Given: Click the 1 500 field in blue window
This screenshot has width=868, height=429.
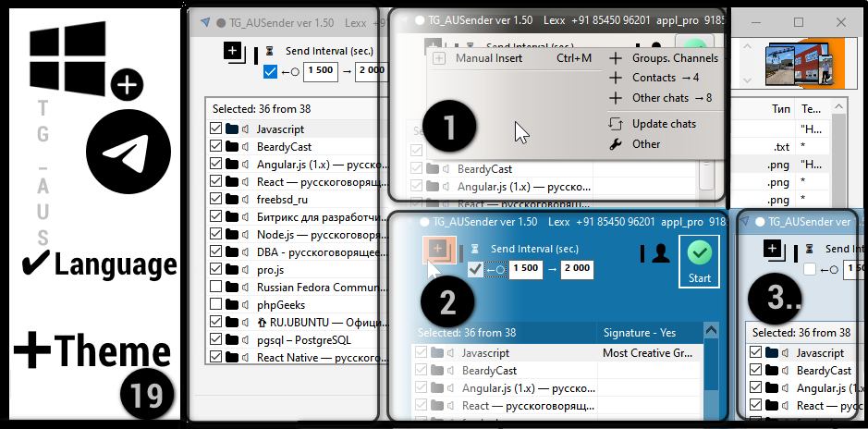Looking at the screenshot, I should click(525, 269).
